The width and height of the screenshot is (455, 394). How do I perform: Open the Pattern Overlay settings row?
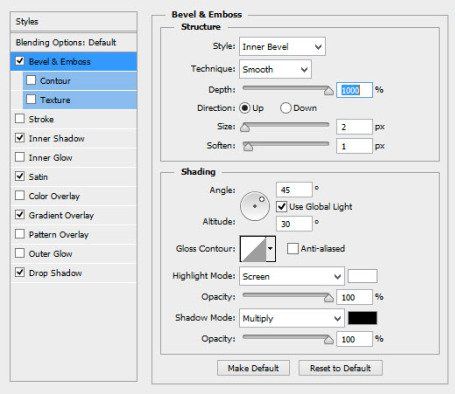click(x=74, y=234)
